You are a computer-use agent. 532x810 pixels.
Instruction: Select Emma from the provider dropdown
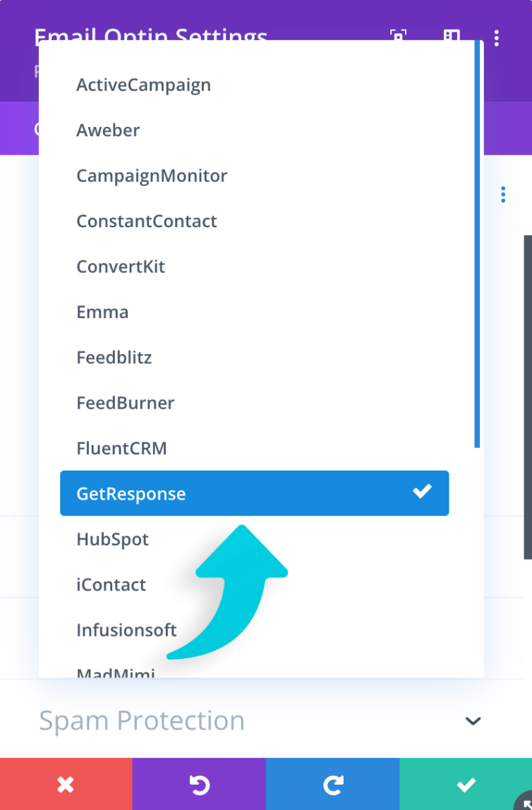[x=102, y=312]
